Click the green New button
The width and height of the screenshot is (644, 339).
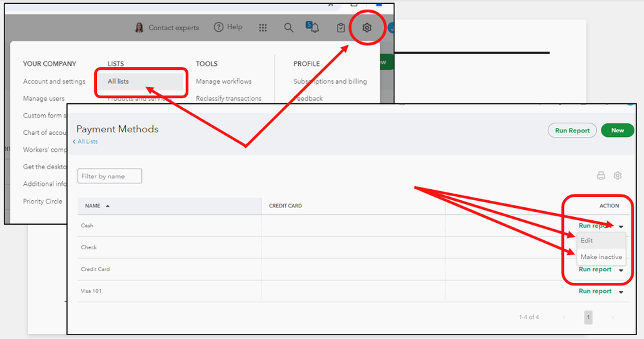(x=618, y=130)
